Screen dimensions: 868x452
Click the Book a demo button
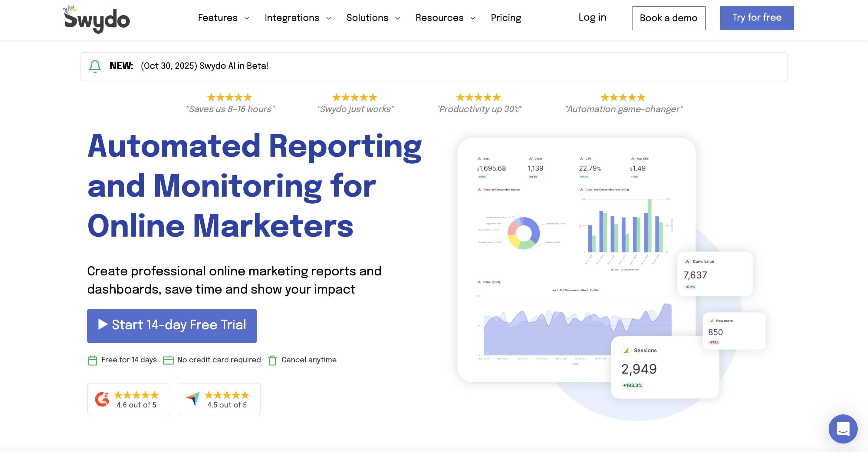[x=668, y=18]
